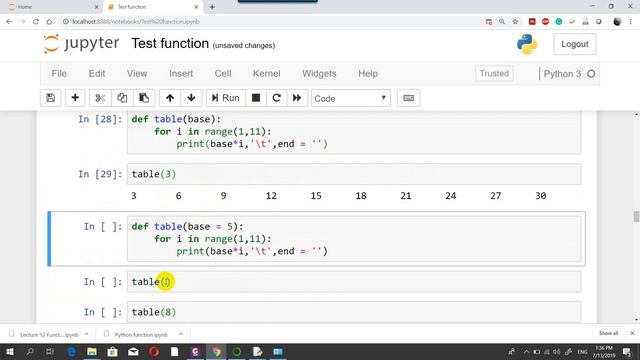Switch to the Test function browser tab
The image size is (640, 360).
(153, 7)
